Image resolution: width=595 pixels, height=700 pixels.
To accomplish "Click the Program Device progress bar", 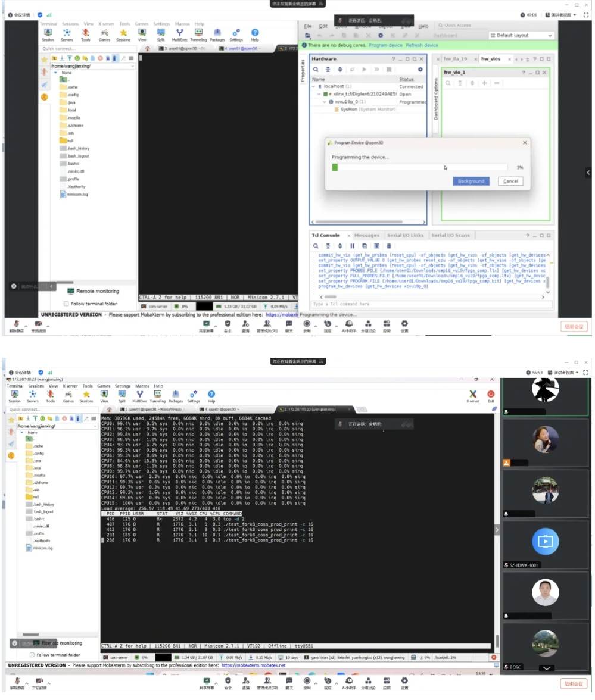I will 419,167.
